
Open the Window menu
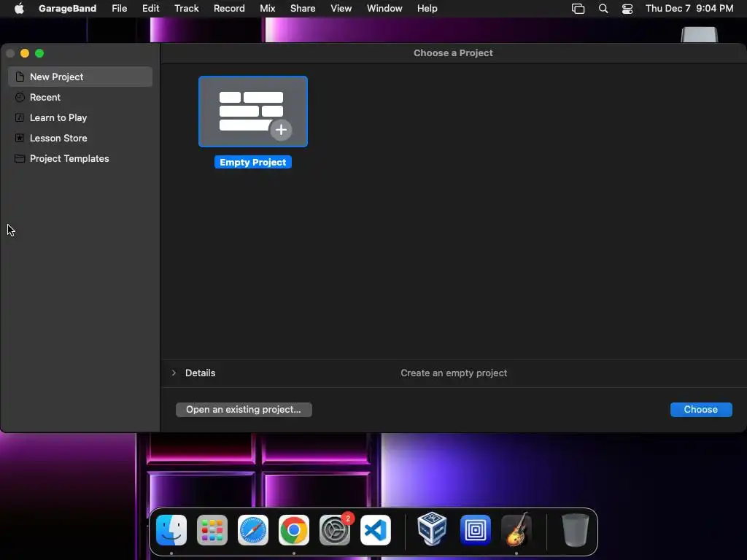point(384,9)
